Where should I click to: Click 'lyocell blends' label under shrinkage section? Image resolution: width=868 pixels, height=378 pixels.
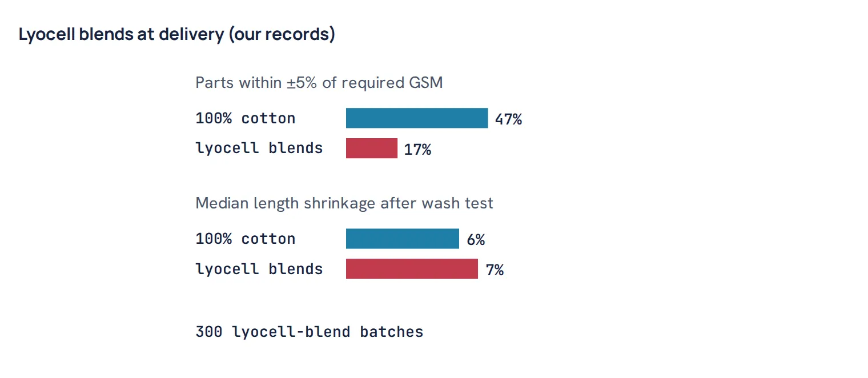259,269
